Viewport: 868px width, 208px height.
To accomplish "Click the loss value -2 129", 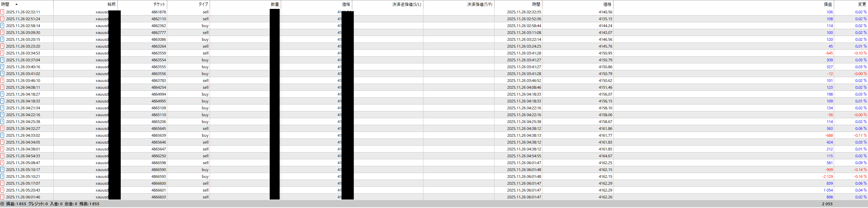I will point(828,176).
